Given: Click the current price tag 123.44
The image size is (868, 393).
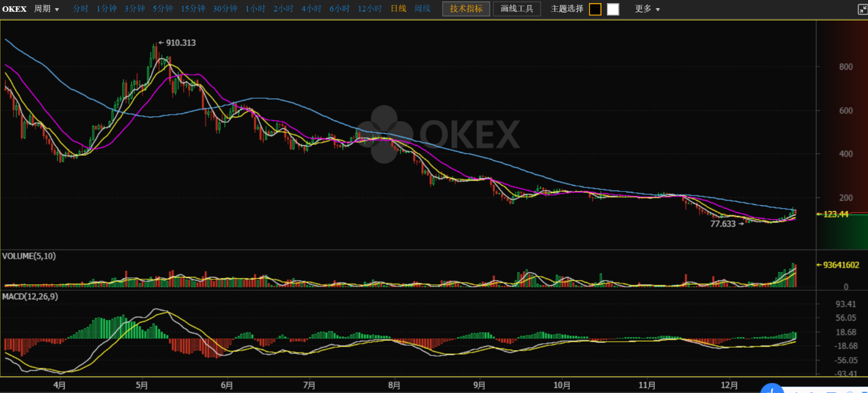Looking at the screenshot, I should pyautogui.click(x=836, y=214).
